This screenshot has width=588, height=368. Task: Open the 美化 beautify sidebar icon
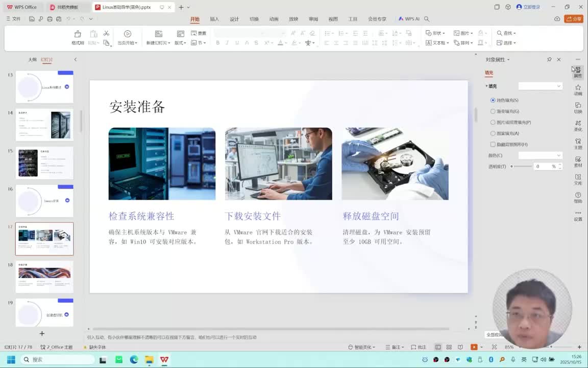click(x=578, y=126)
